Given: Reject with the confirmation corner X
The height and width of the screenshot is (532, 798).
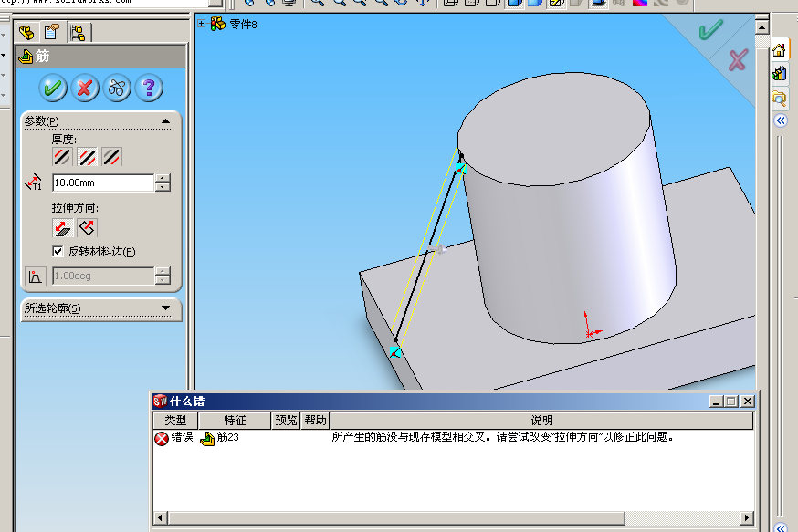Looking at the screenshot, I should [738, 60].
